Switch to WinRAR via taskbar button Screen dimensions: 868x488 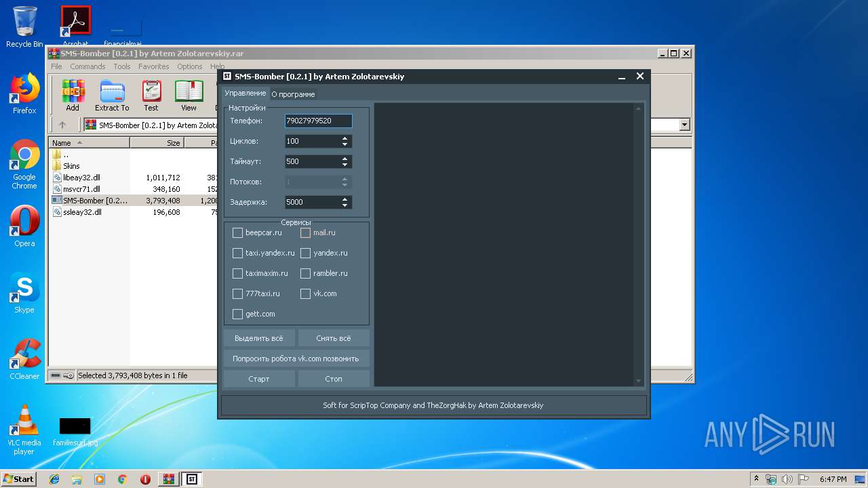click(168, 479)
